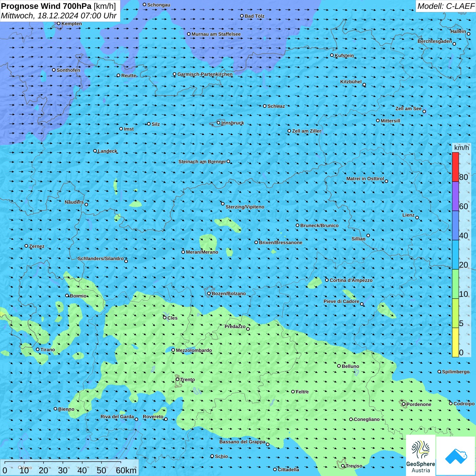Click the Matrei in Osttirol label
The width and height of the screenshot is (476, 476).
pyautogui.click(x=365, y=178)
